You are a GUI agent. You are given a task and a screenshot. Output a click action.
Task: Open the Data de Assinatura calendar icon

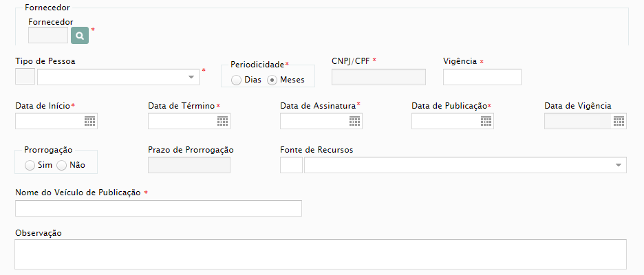(x=355, y=121)
